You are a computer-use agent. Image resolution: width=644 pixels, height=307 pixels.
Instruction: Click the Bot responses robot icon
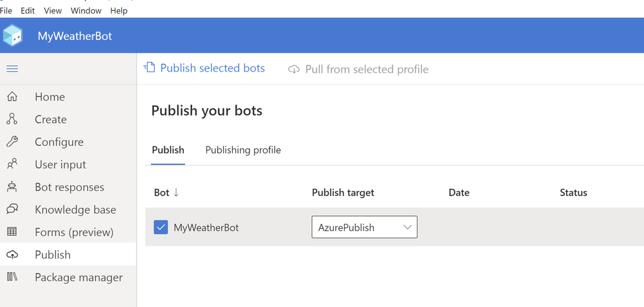pyautogui.click(x=12, y=187)
